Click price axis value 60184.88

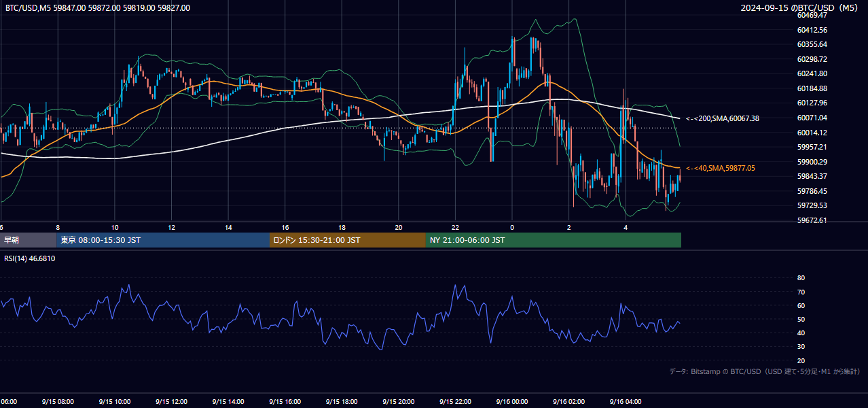coord(812,88)
